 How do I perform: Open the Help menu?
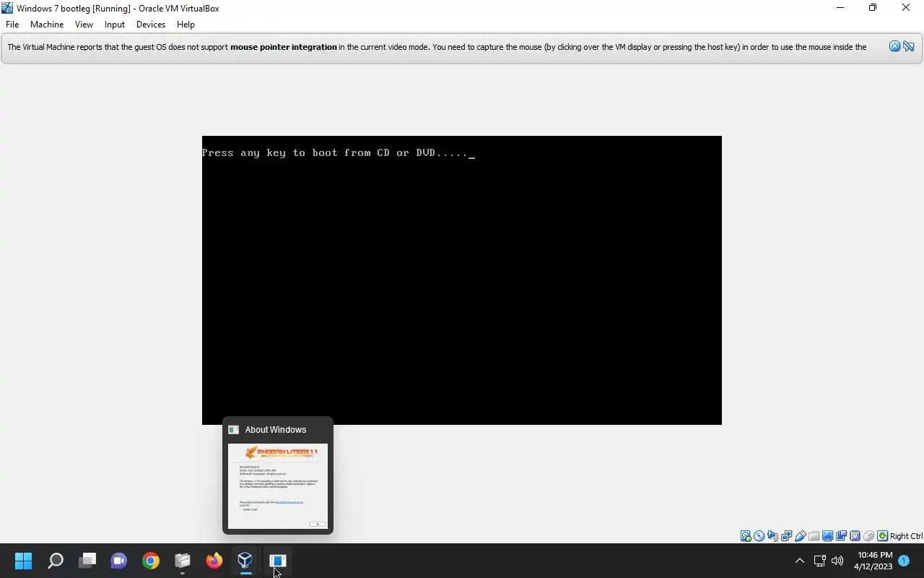[186, 25]
